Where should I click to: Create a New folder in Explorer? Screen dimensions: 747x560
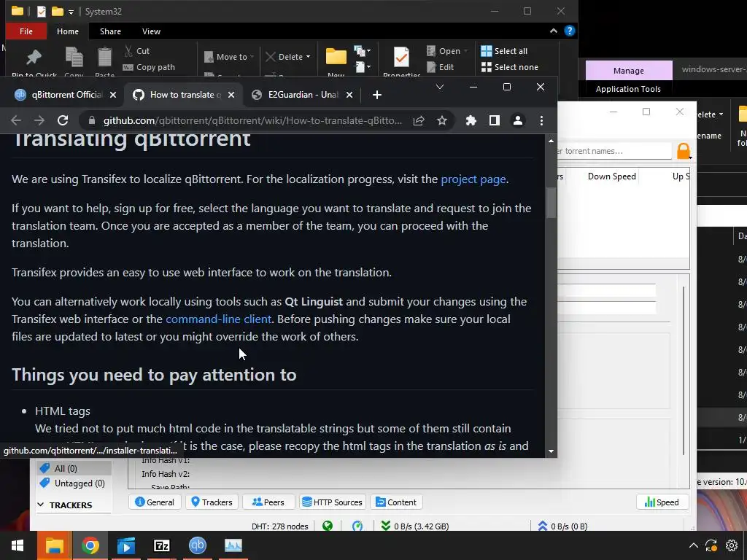[x=336, y=62]
